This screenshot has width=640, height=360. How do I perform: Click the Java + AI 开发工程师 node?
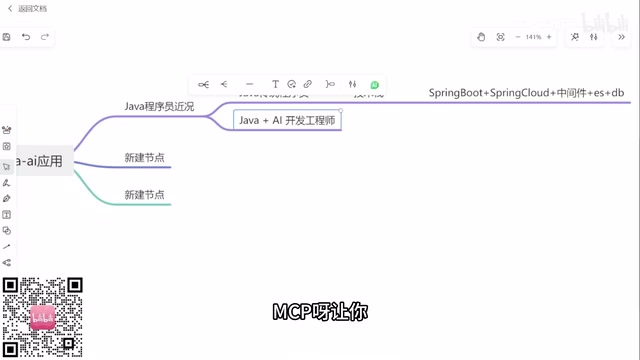[287, 120]
